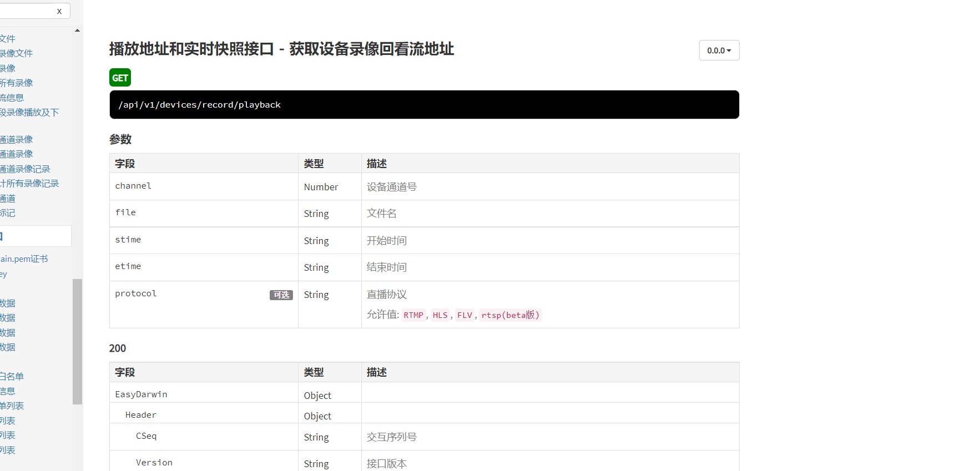Click the green GET method badge
The height and width of the screenshot is (471, 980).
point(120,78)
